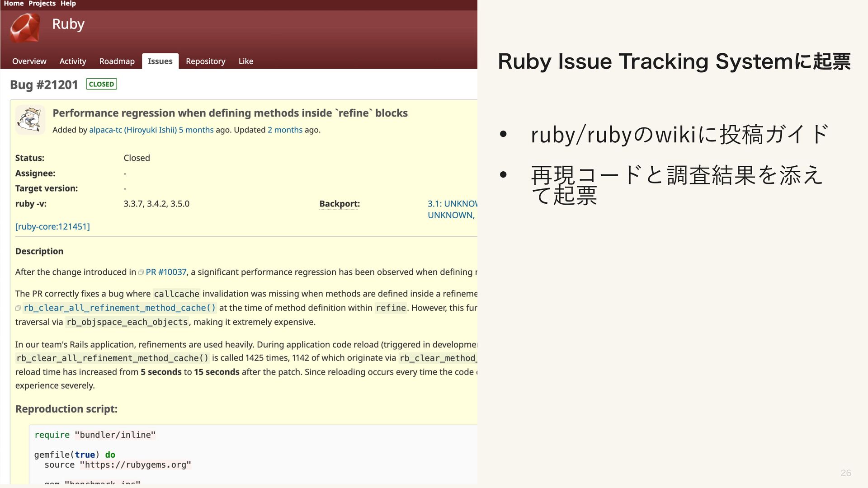Click the bullet '再現コードと調査結果を添えて起票'
This screenshot has width=868, height=488.
[677, 185]
